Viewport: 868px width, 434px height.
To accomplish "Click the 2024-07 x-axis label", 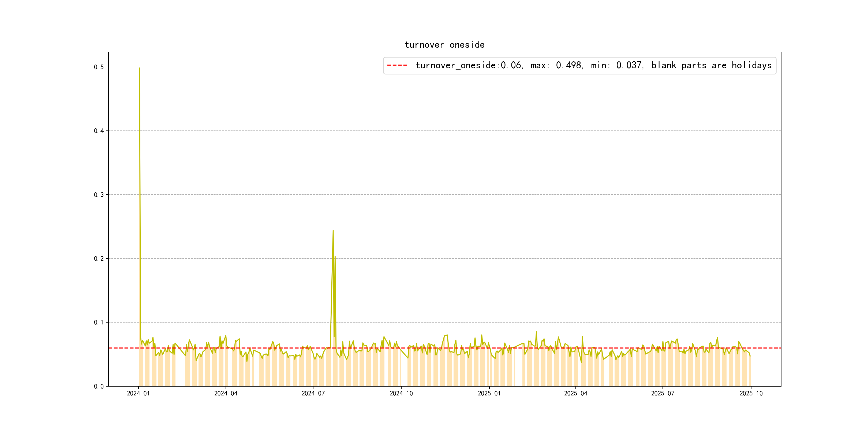I will (313, 393).
